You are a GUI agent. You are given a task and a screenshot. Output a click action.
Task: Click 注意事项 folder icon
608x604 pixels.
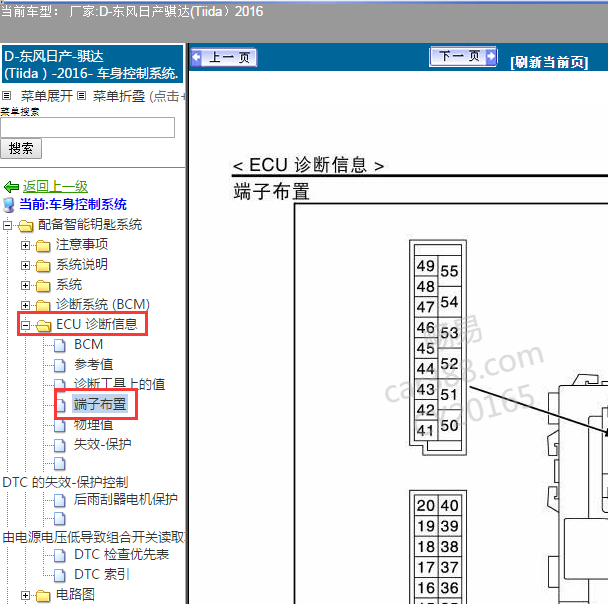click(43, 245)
